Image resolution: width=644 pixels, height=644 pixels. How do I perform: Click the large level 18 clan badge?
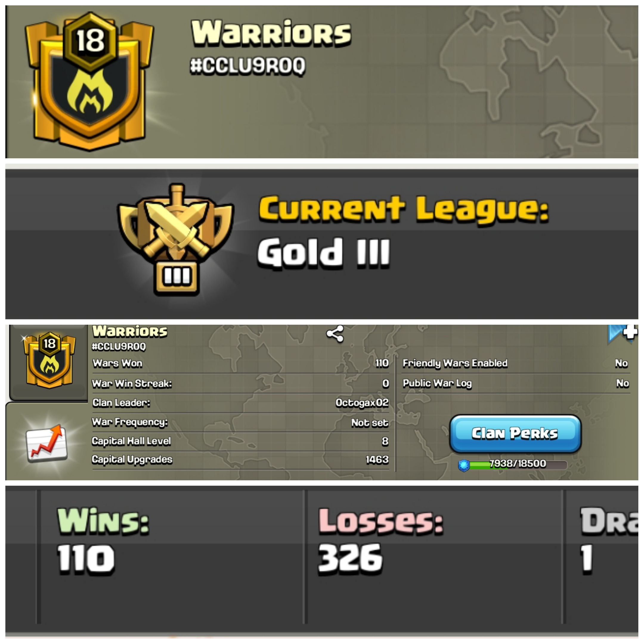(x=89, y=82)
